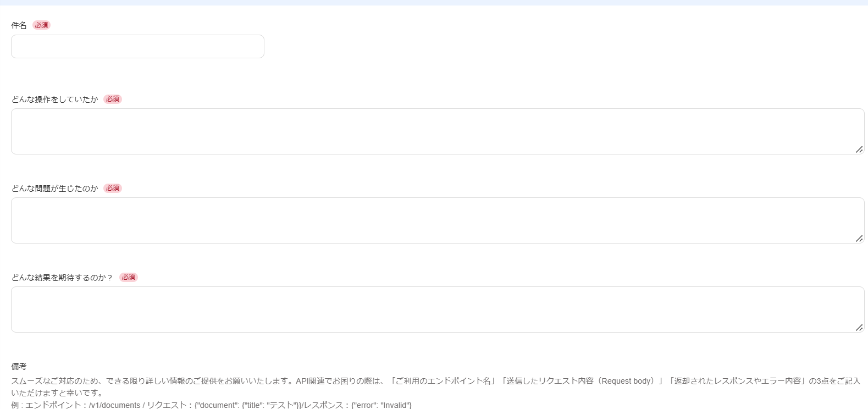This screenshot has height=409, width=868.
Task: Click the example line starting with 例：エンドポイント
Action: click(x=212, y=405)
